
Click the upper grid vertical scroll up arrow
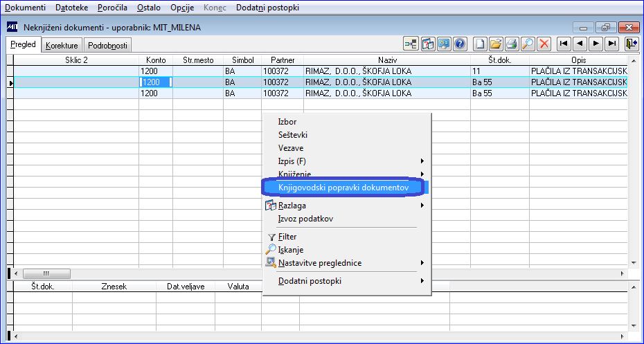[x=634, y=61]
